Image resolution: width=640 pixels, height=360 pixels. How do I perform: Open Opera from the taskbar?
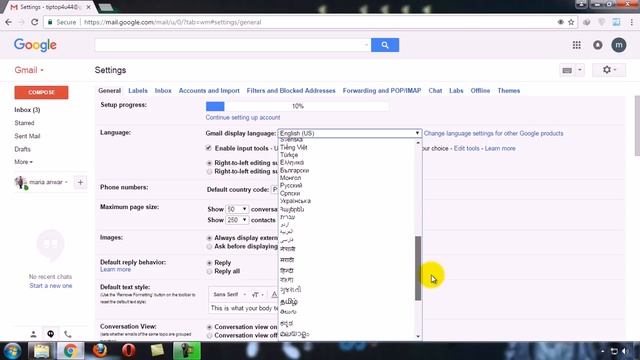129,351
